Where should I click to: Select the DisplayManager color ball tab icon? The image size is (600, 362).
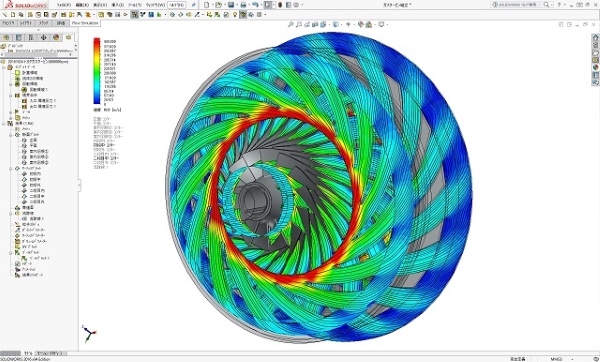click(x=56, y=38)
